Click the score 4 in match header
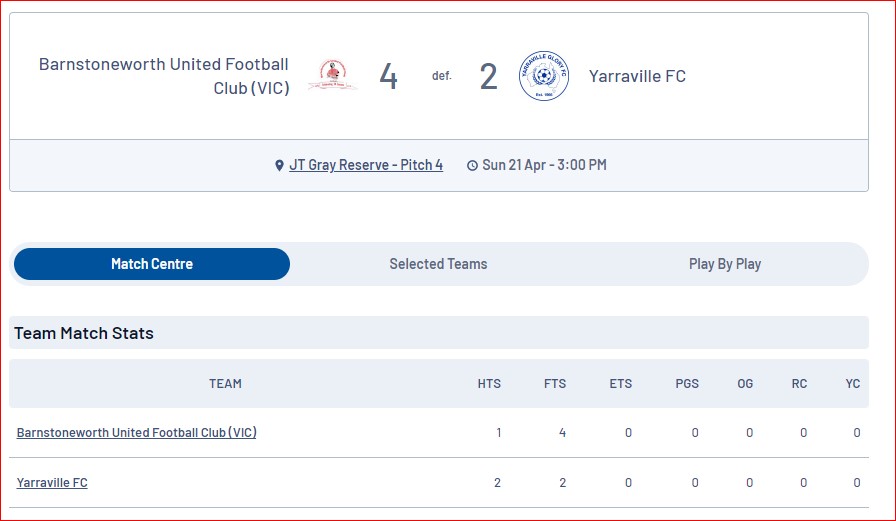 tap(389, 77)
